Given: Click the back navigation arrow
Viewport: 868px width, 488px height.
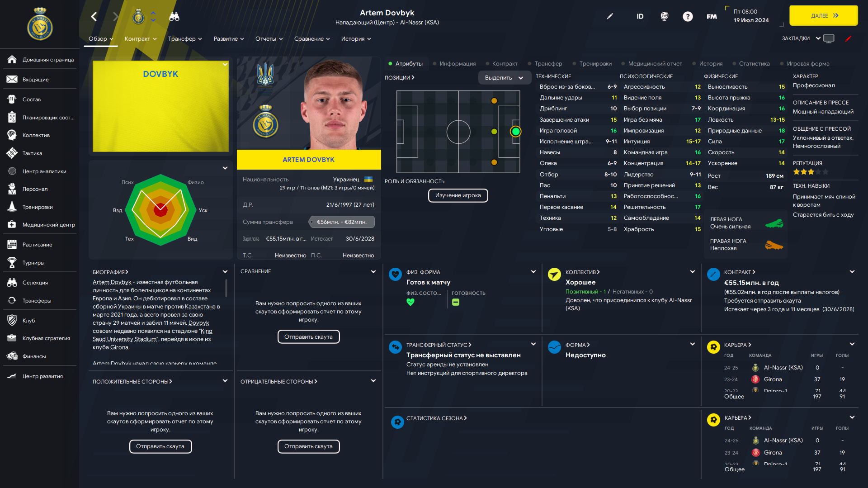Looking at the screenshot, I should pos(94,17).
